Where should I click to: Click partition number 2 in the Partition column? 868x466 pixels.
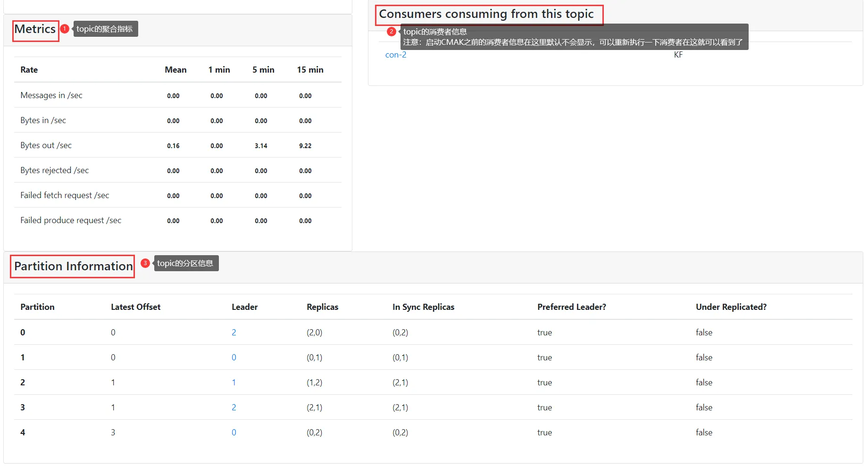pyautogui.click(x=23, y=383)
